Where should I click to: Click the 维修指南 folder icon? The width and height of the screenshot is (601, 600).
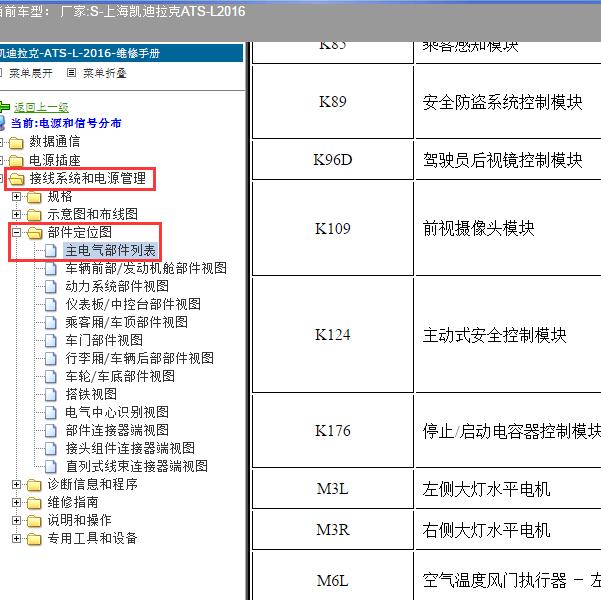pos(34,503)
